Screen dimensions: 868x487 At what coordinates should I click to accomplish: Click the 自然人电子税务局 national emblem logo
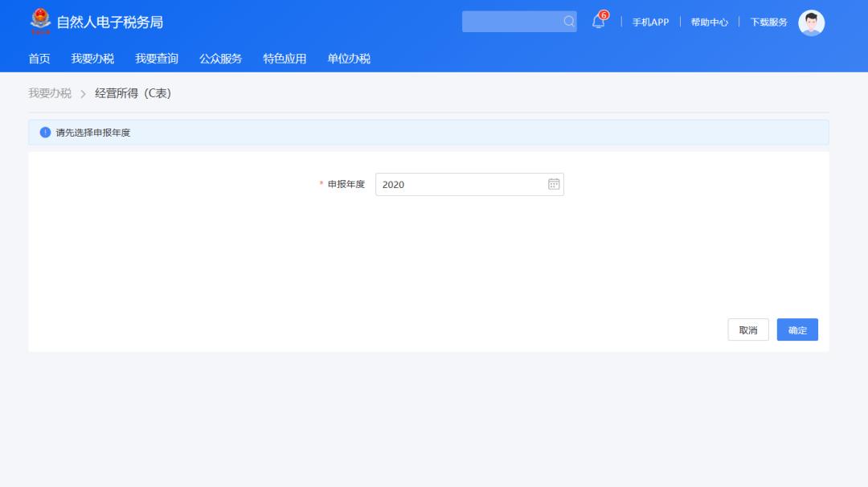tap(39, 22)
